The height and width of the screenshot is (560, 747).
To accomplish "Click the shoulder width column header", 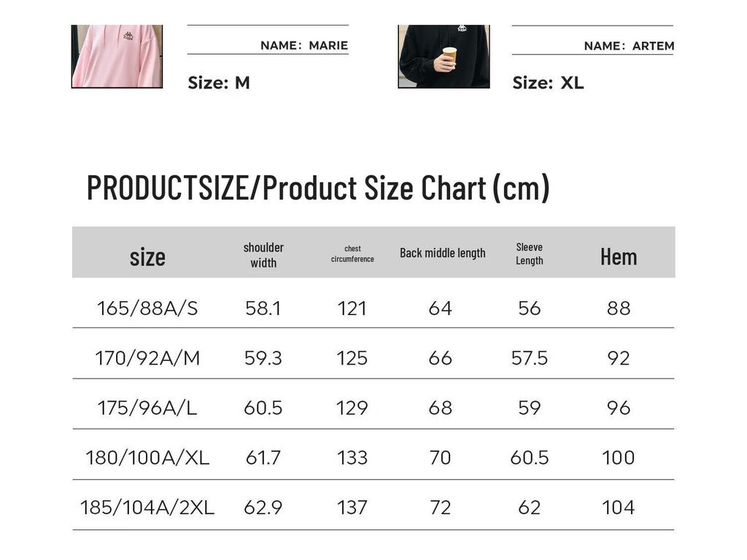I will pyautogui.click(x=263, y=254).
